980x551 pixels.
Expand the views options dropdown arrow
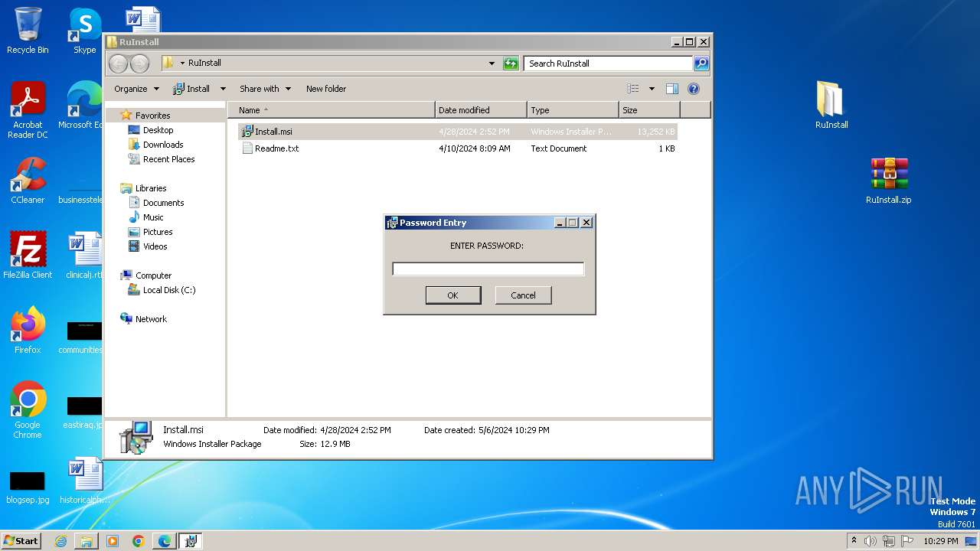pyautogui.click(x=652, y=89)
